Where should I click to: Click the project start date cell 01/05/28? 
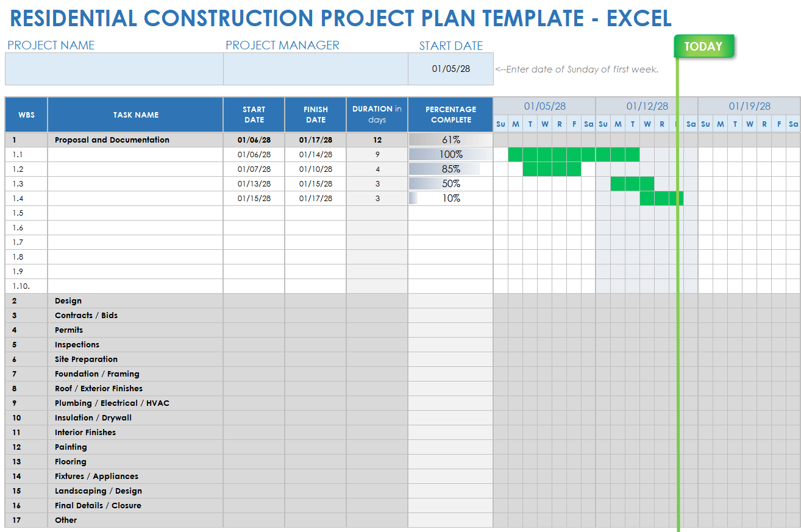pyautogui.click(x=450, y=69)
